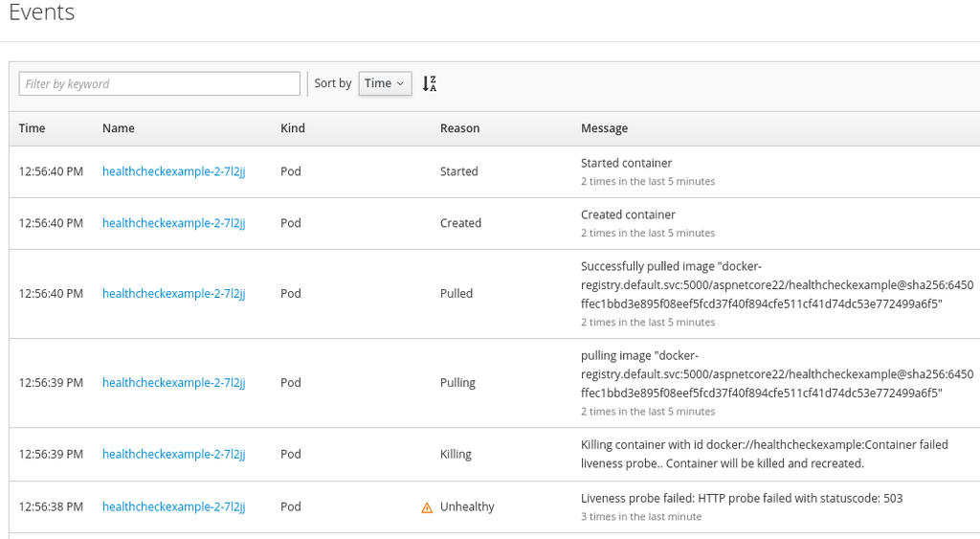The height and width of the screenshot is (539, 980).
Task: Open healthcheckexample pod link in Started row
Action: (173, 171)
